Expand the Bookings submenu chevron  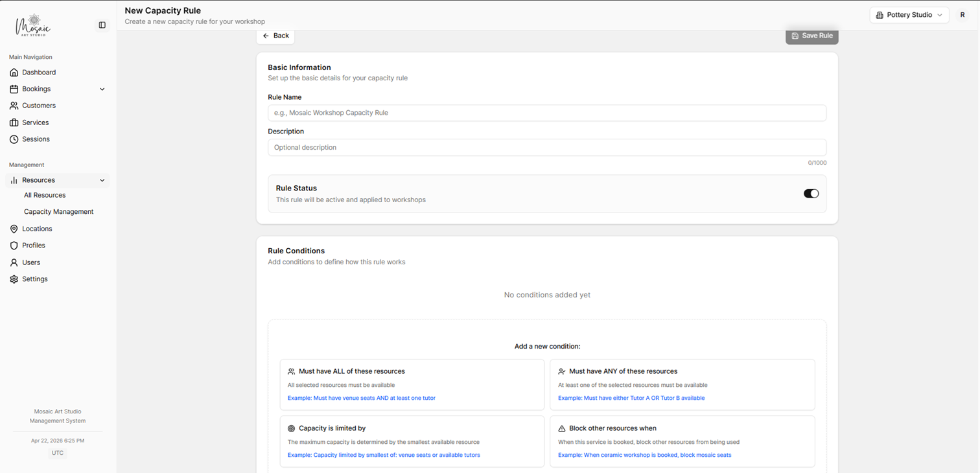102,89
